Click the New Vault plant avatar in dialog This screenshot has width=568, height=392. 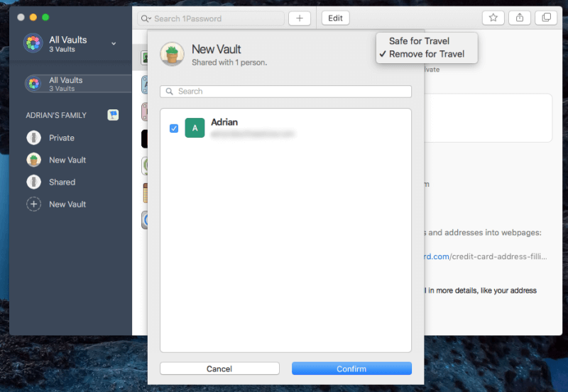point(172,54)
